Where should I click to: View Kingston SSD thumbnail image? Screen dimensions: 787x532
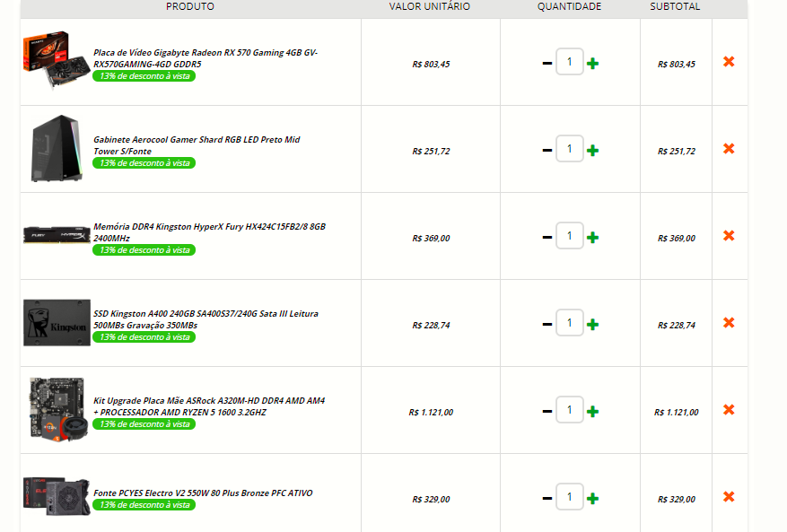coord(57,323)
